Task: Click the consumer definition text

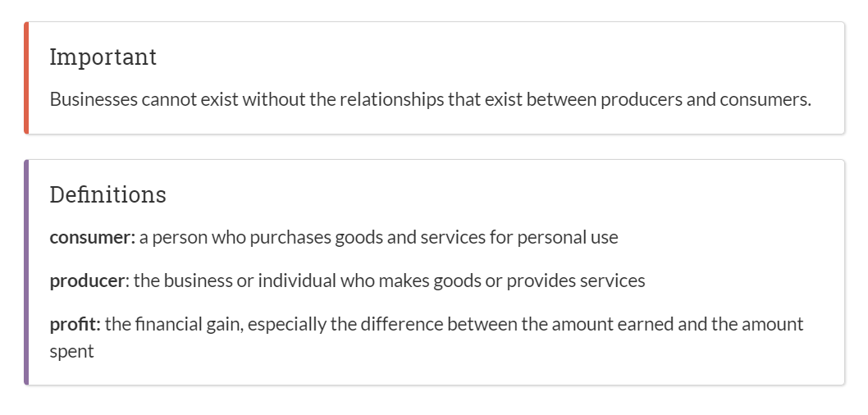Action: (x=379, y=237)
